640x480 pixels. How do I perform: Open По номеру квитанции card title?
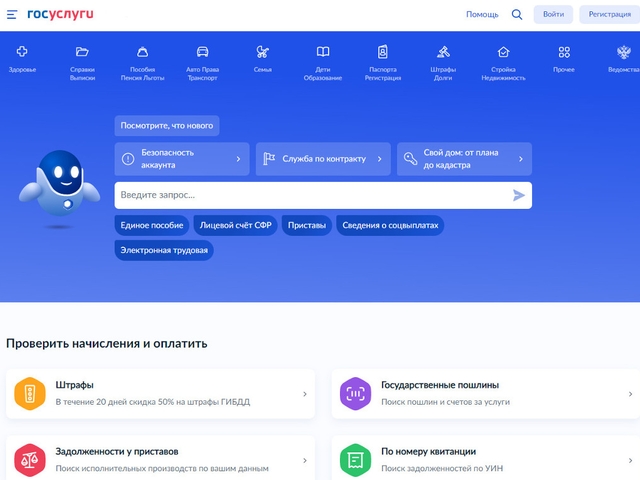click(429, 451)
